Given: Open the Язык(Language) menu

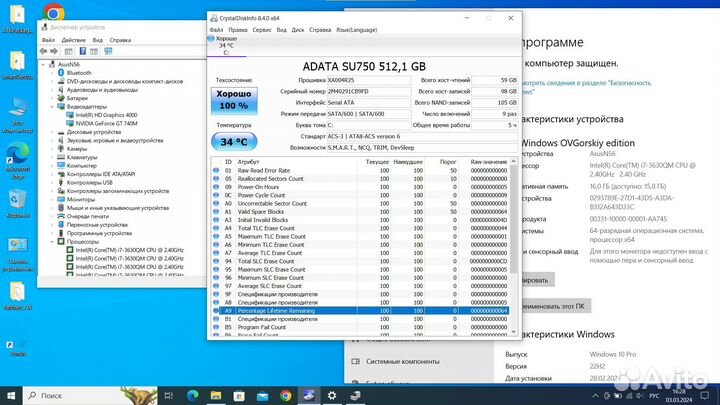Looking at the screenshot, I should click(356, 30).
